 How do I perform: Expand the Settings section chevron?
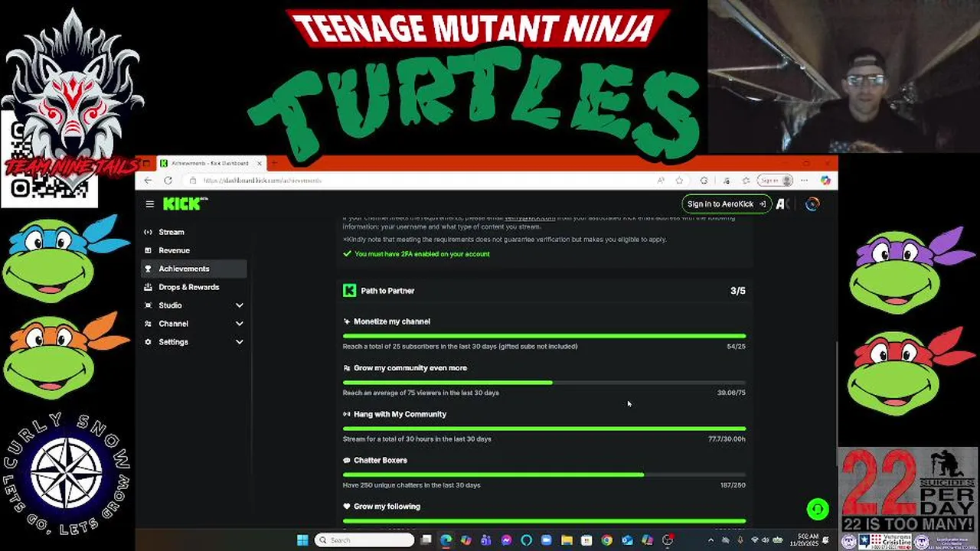[x=239, y=342]
